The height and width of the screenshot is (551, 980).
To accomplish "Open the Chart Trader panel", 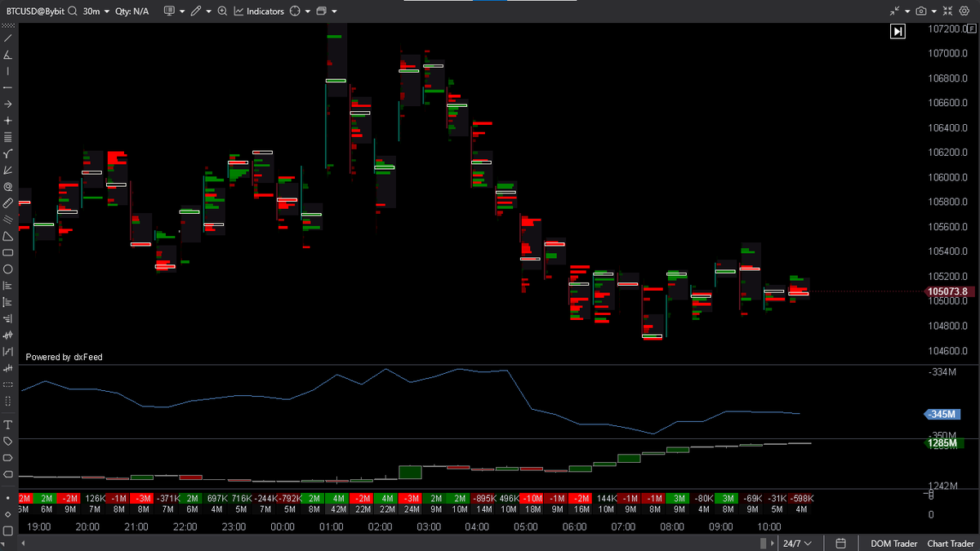I will [x=950, y=543].
